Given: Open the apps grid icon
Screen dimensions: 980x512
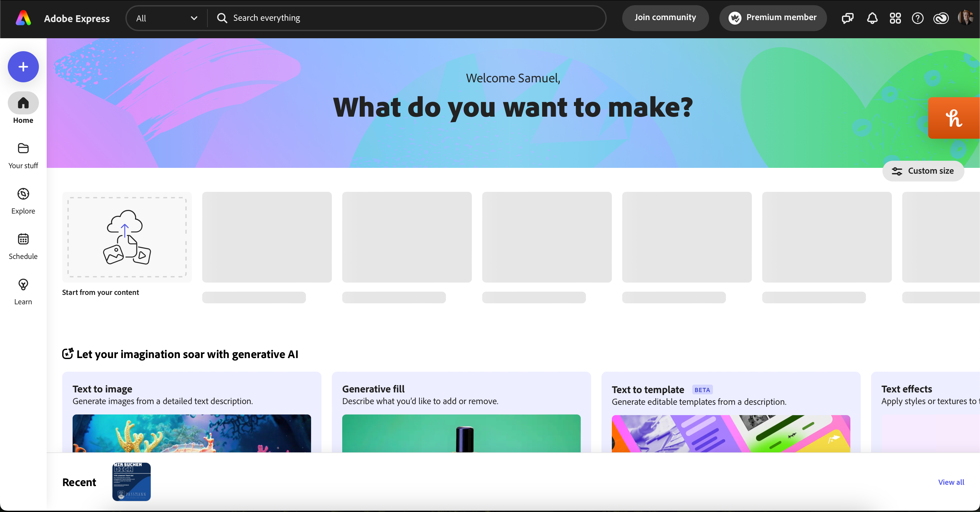Looking at the screenshot, I should coord(895,18).
